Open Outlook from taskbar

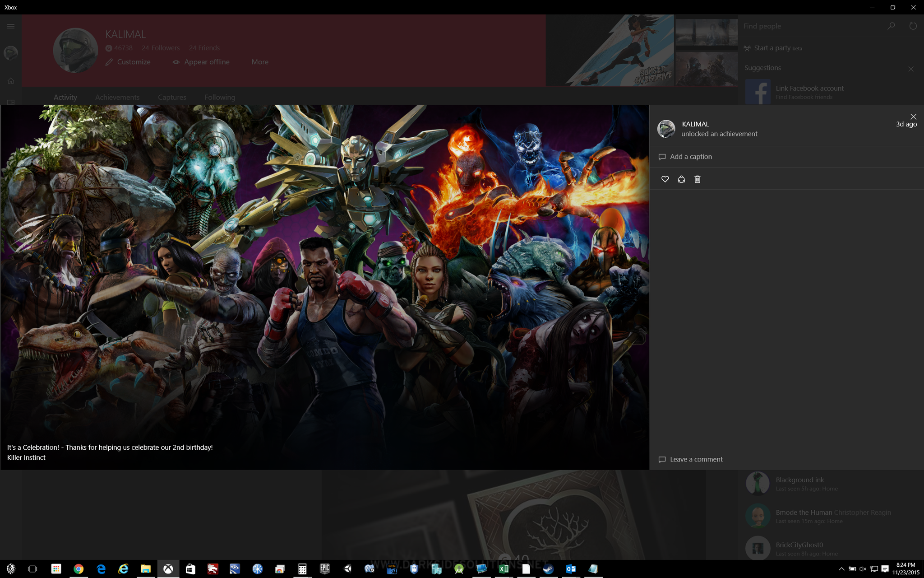click(571, 569)
